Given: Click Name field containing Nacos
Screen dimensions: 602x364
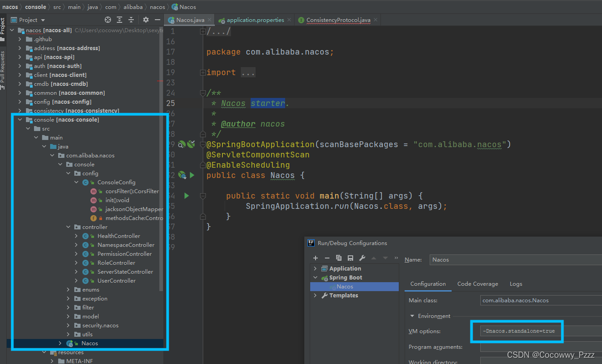Looking at the screenshot, I should coord(516,260).
